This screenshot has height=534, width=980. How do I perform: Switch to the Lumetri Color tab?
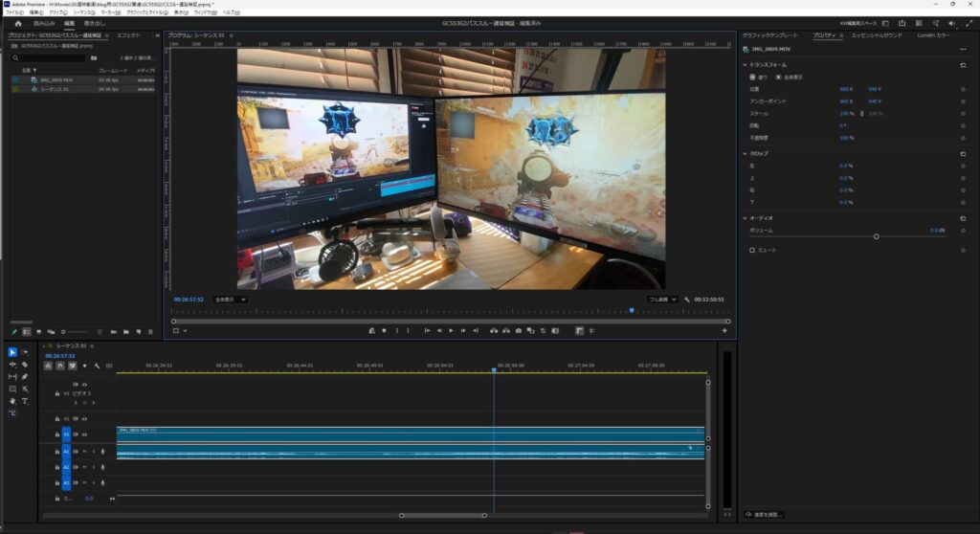pyautogui.click(x=933, y=34)
